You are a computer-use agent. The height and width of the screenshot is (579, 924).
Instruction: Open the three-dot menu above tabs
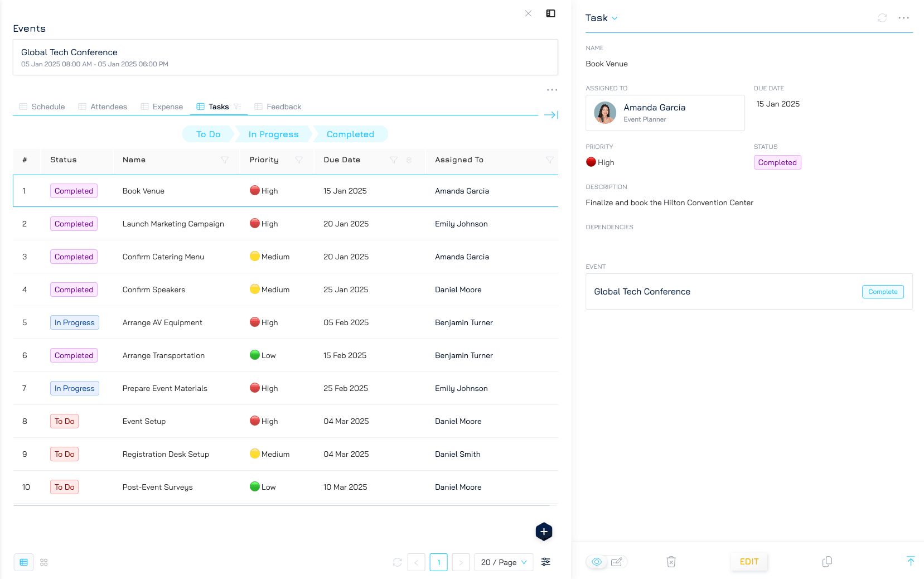pyautogui.click(x=552, y=90)
